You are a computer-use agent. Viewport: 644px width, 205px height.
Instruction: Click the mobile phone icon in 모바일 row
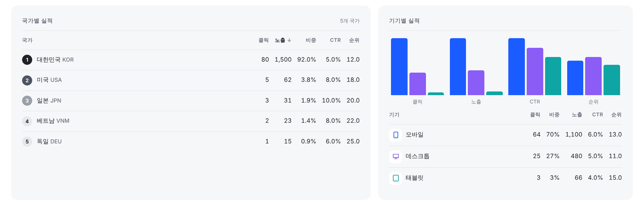coord(396,135)
